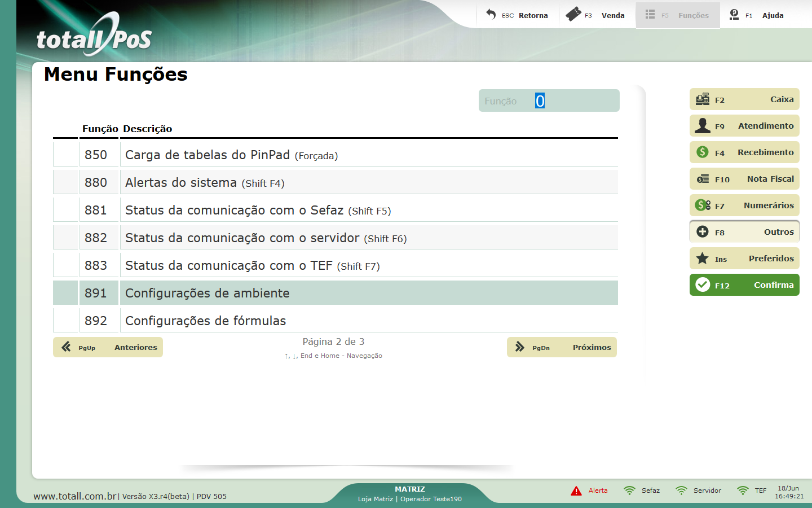The width and height of the screenshot is (812, 508).
Task: Select function 850 Carga de tabelas do PinPad
Action: 336,155
